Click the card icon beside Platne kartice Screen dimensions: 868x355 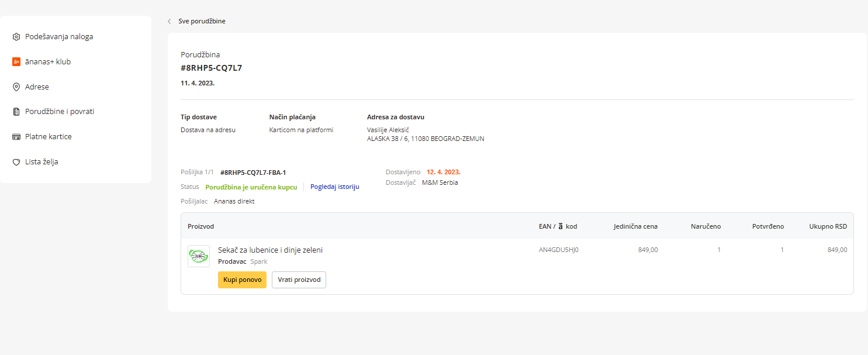coord(16,137)
